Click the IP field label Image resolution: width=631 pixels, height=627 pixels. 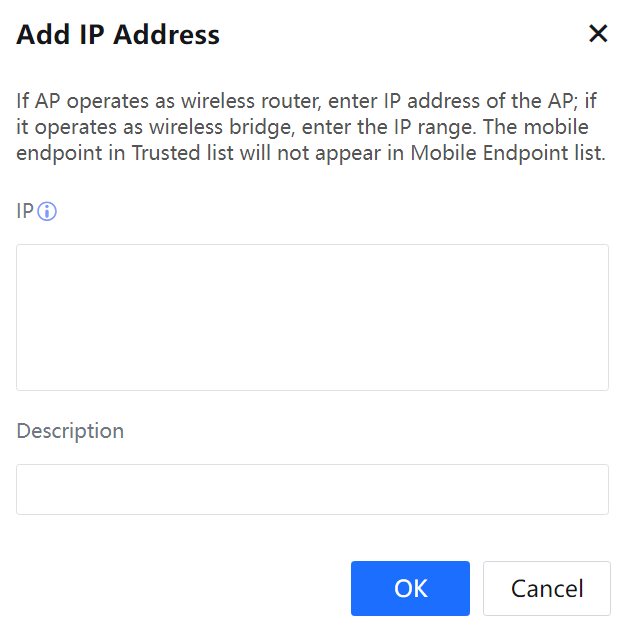pos(25,212)
